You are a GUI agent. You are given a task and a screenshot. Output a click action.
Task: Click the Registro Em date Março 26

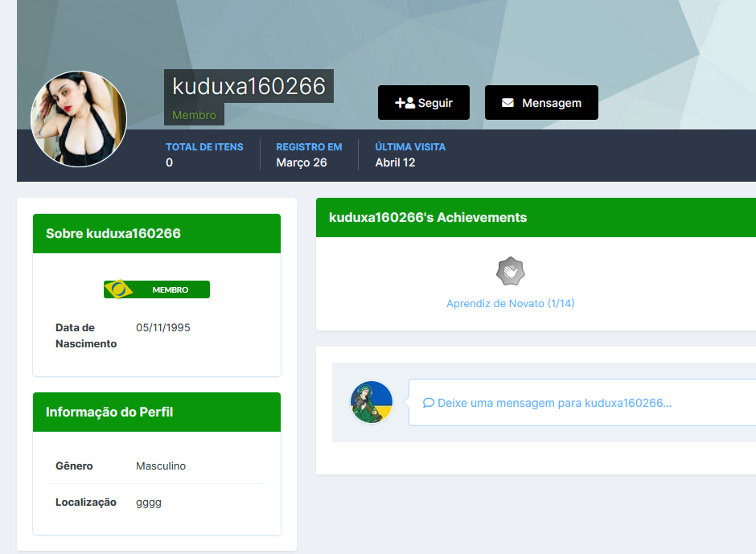[302, 162]
